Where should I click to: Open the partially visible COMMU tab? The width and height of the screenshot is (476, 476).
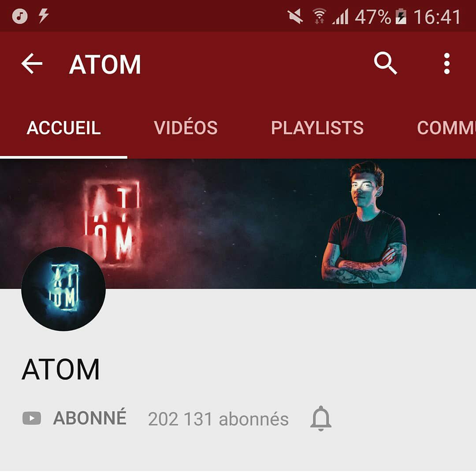coord(446,127)
